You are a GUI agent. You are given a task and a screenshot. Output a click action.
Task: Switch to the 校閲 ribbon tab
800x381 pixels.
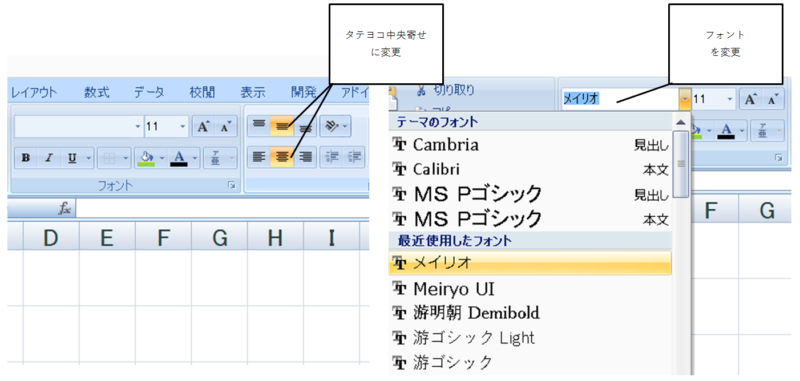[202, 92]
